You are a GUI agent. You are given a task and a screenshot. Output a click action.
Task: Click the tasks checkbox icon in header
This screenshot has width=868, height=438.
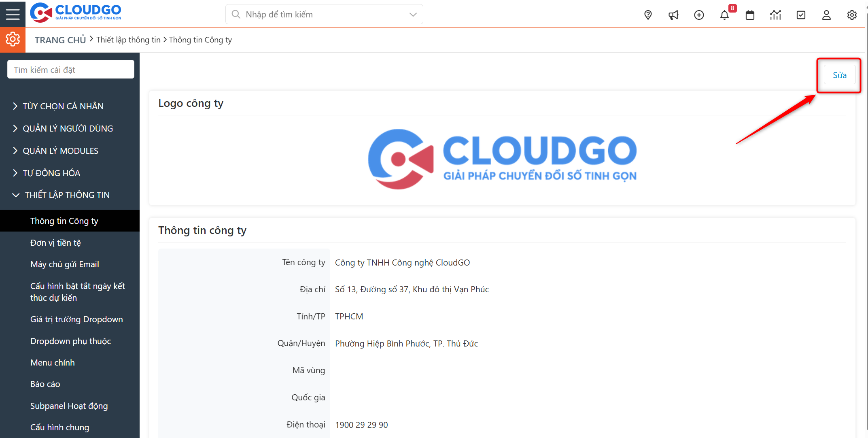click(801, 15)
